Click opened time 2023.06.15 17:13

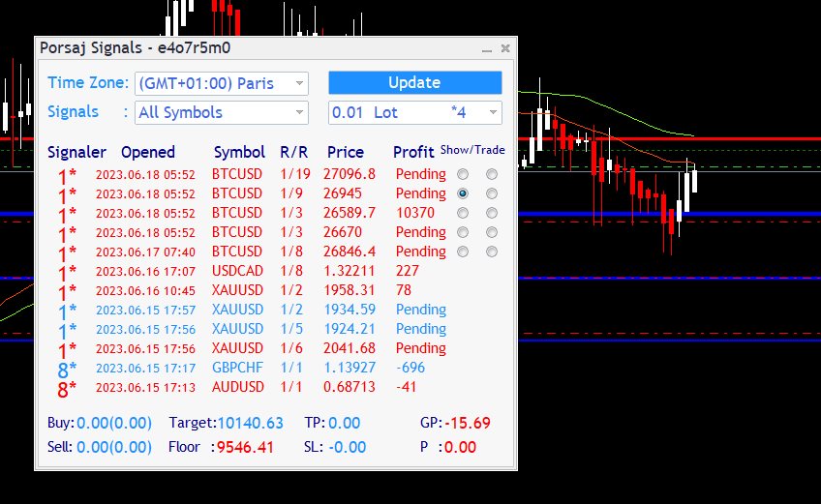tap(145, 388)
